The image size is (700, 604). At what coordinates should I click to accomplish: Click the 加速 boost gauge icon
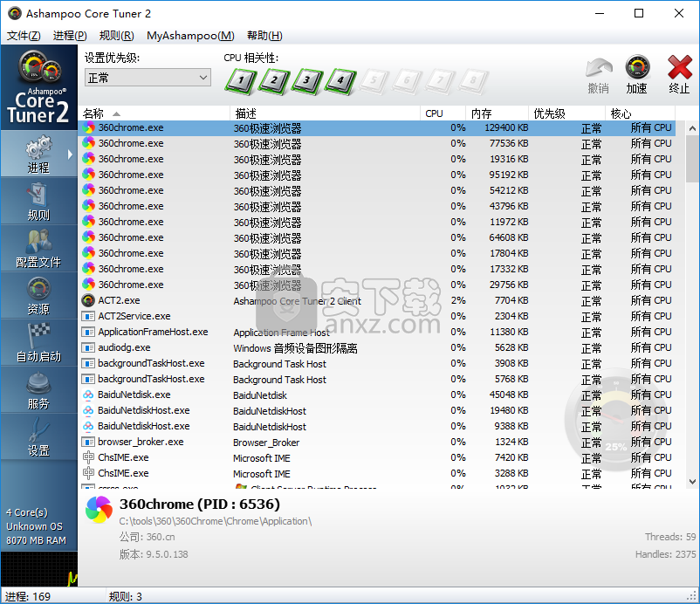coord(637,67)
